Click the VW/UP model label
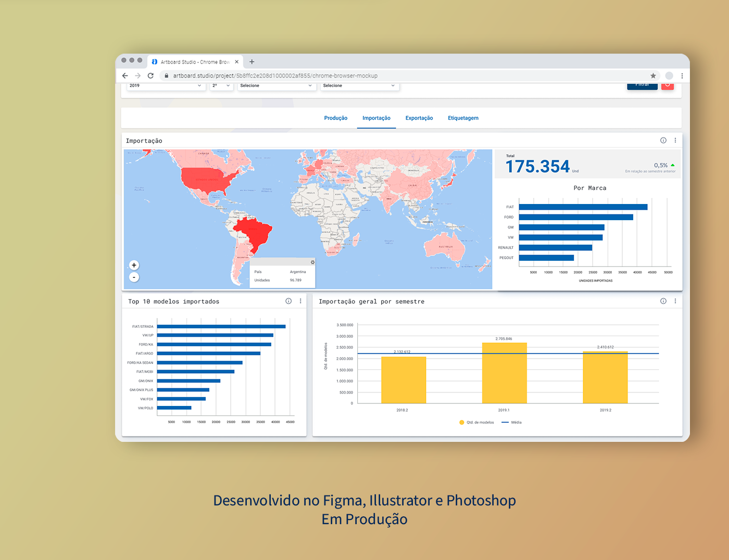This screenshot has height=560, width=729. pos(148,335)
